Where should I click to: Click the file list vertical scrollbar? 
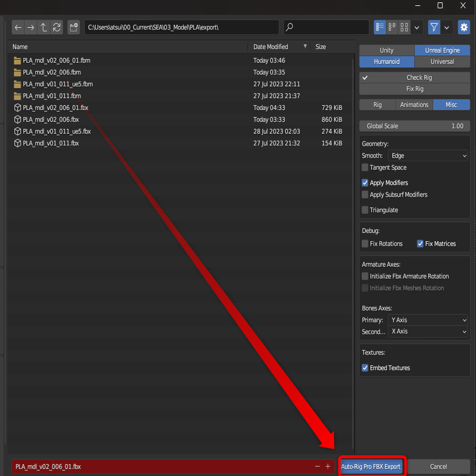353,254
